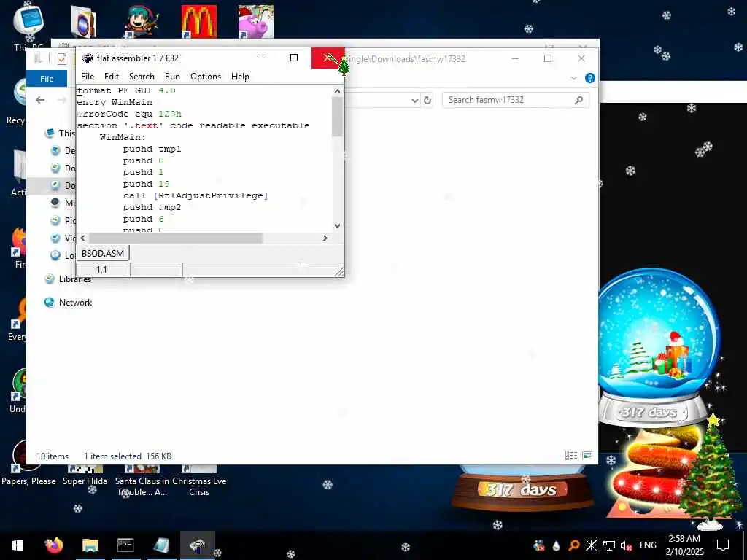The height and width of the screenshot is (560, 747).
Task: Select the BSOD.ASM tab
Action: [x=103, y=253]
